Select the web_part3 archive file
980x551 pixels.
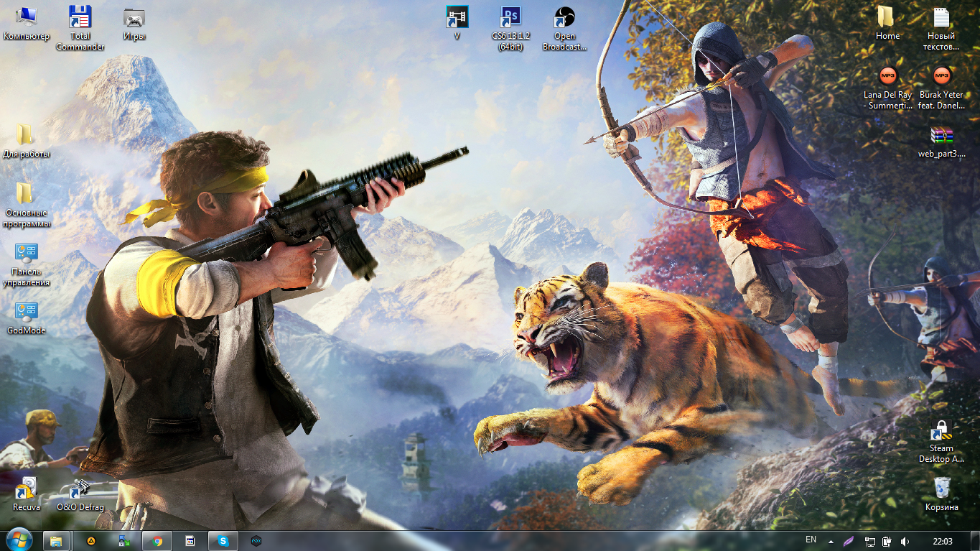click(x=941, y=141)
